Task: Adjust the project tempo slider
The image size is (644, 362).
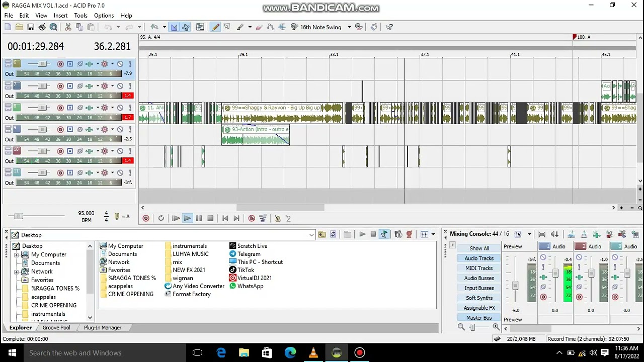Action: pyautogui.click(x=19, y=216)
